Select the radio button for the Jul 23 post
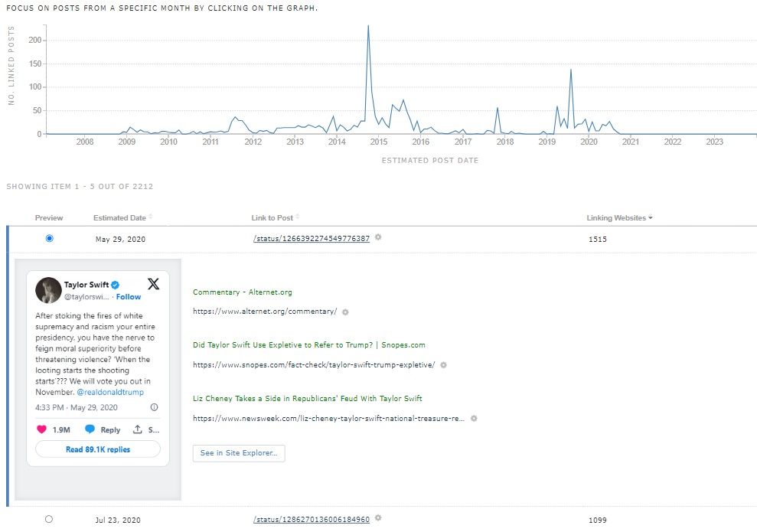Screen dimensions: 757x532 coord(49,519)
